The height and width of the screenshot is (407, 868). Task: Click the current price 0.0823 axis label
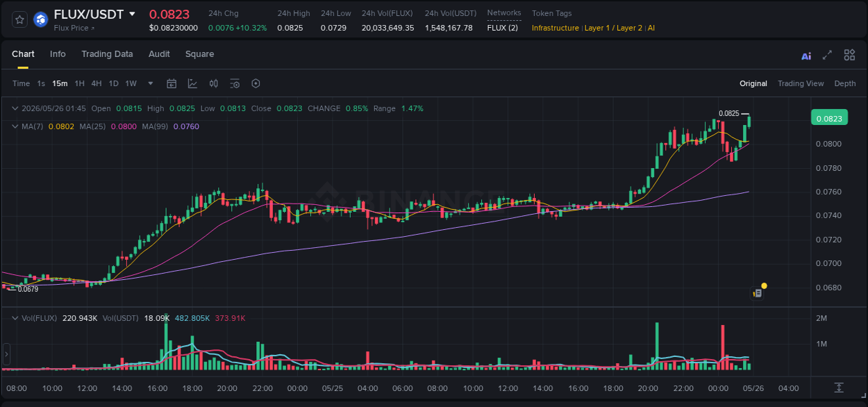click(828, 118)
